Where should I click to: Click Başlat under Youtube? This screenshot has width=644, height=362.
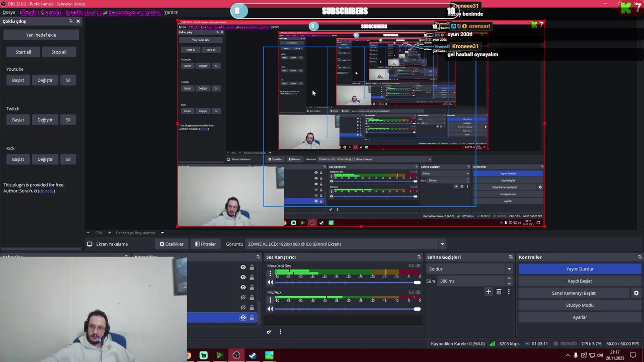(x=18, y=80)
